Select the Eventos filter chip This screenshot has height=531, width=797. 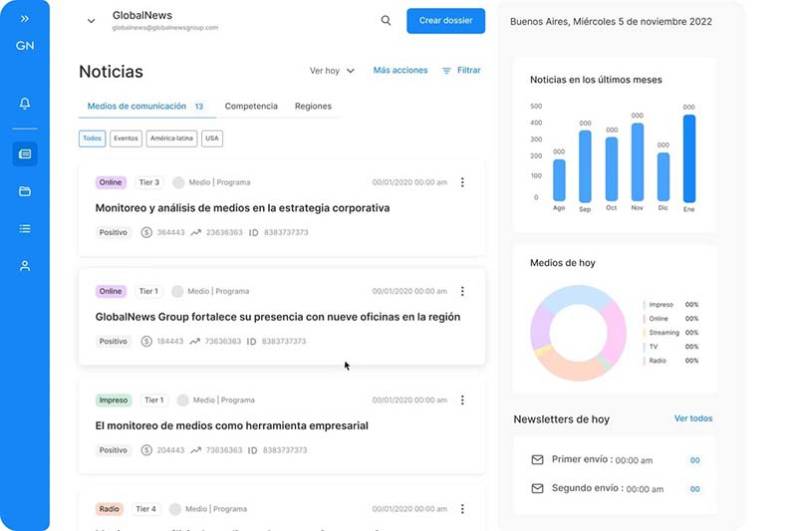pyautogui.click(x=126, y=138)
